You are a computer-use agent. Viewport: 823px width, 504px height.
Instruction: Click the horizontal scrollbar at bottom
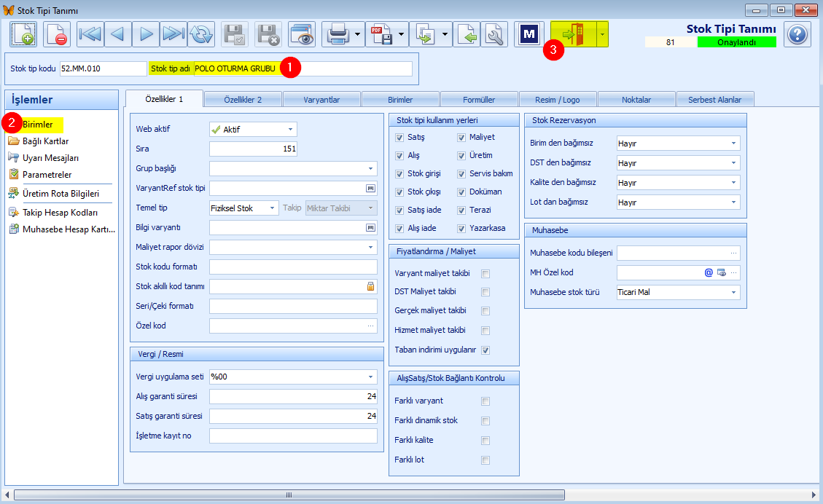tap(289, 495)
